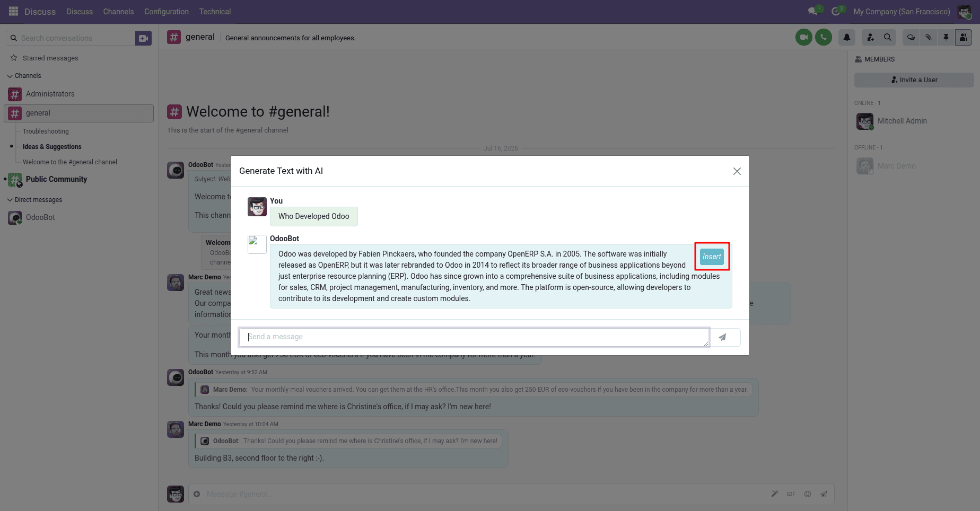Click the general channel name in header
The height and width of the screenshot is (511, 980).
(200, 37)
